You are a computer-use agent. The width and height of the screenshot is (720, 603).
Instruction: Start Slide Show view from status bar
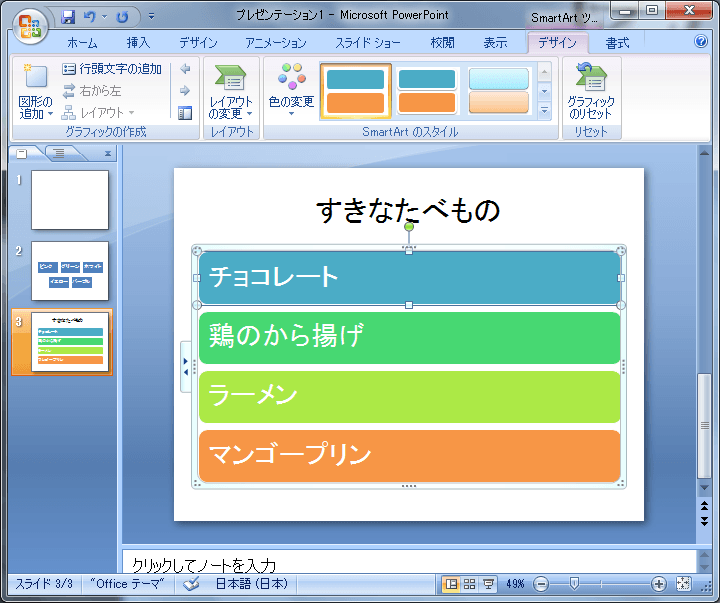[488, 584]
